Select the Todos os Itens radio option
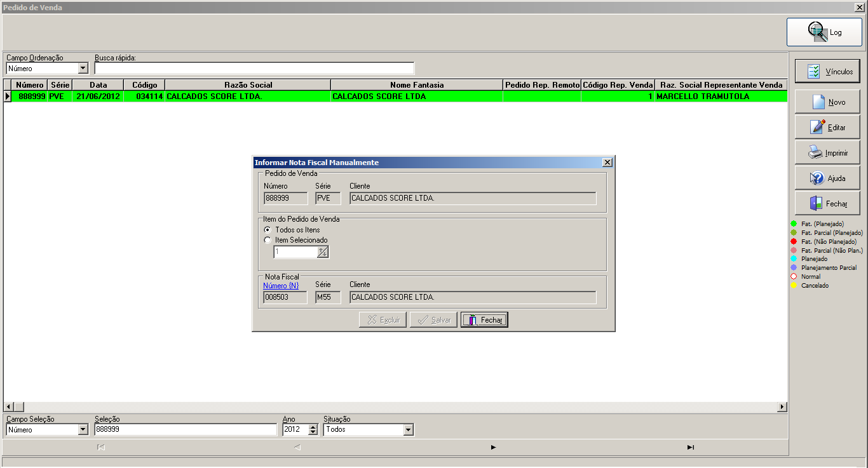 click(x=268, y=230)
